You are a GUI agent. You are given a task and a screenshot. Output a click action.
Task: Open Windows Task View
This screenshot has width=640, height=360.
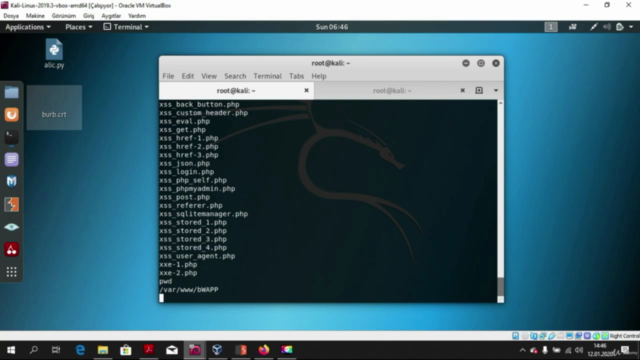tap(56, 350)
